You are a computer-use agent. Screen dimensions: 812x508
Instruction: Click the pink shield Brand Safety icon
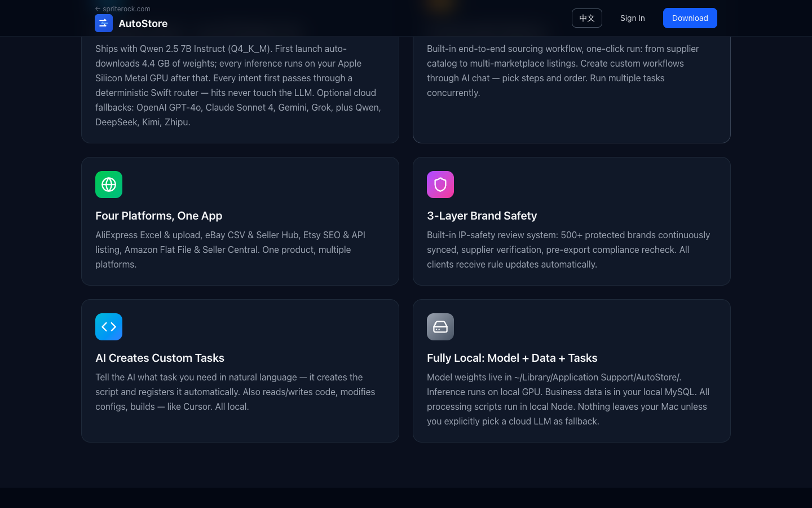(440, 185)
